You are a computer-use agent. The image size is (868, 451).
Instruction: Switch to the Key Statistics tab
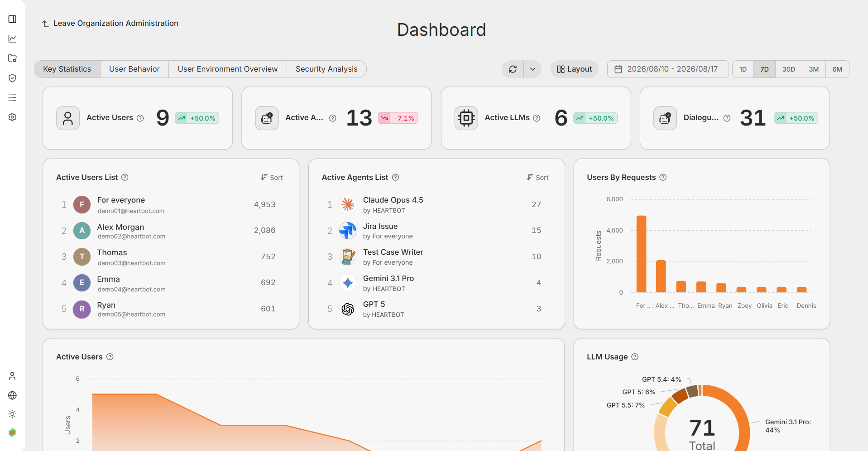coord(67,69)
